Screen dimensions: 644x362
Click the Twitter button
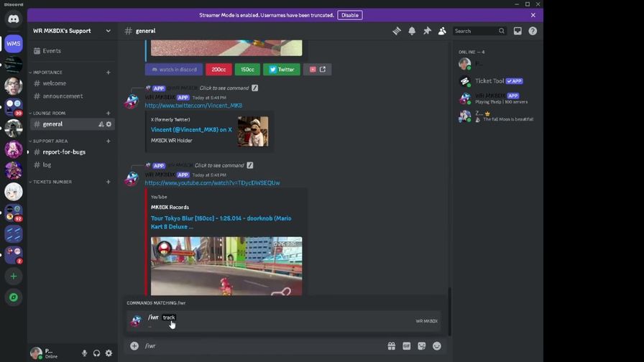[x=282, y=70]
